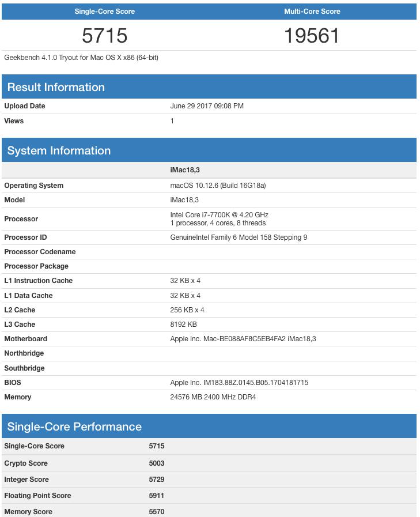
Task: Click 5715 in the performance table
Action: 157,446
